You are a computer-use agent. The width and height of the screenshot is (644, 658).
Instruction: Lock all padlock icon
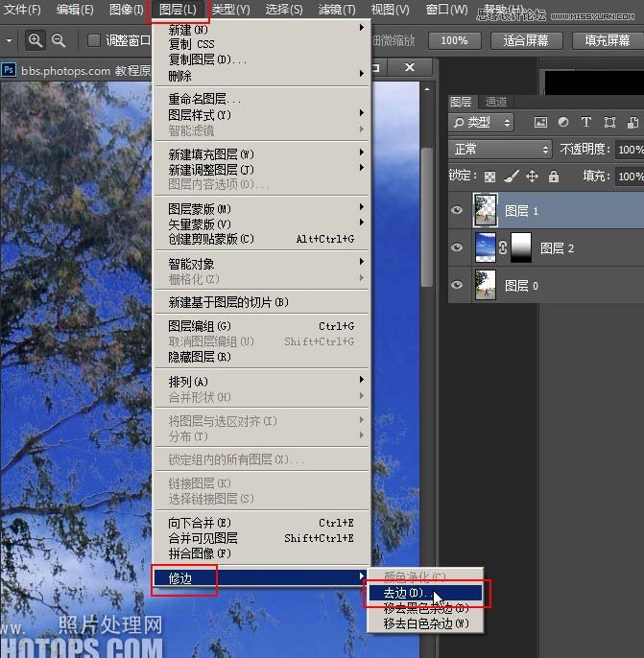click(554, 176)
